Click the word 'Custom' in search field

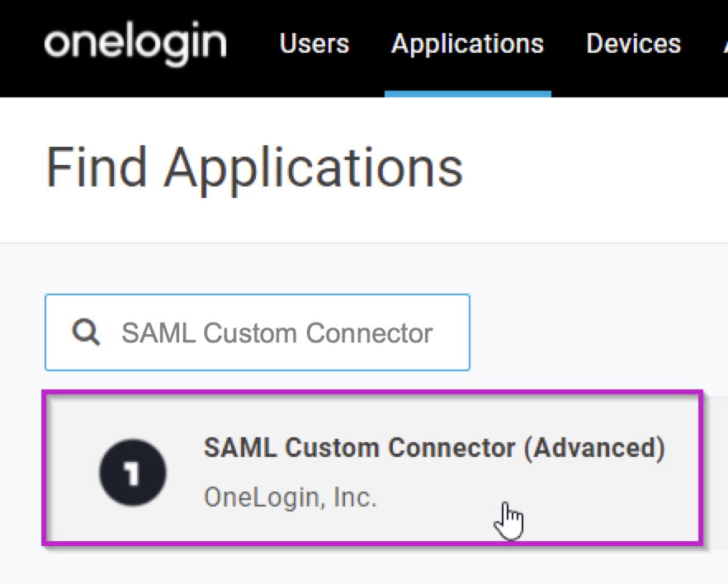point(250,333)
